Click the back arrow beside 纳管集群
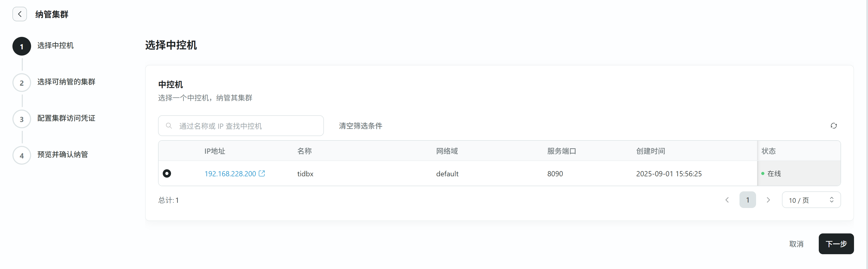 click(19, 14)
